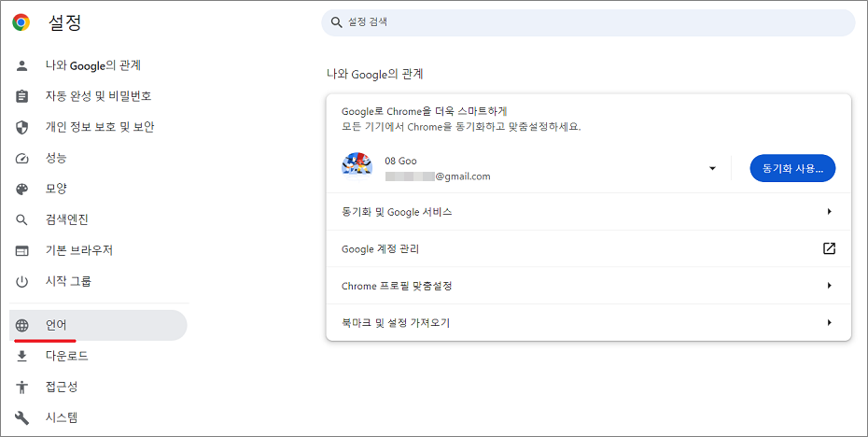Open Chrome 프로필 맞춤설정 row

[x=588, y=286]
